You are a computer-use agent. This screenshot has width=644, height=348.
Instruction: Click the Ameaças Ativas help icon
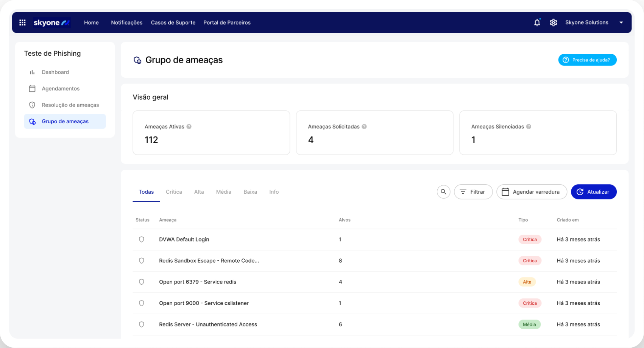[x=189, y=127]
